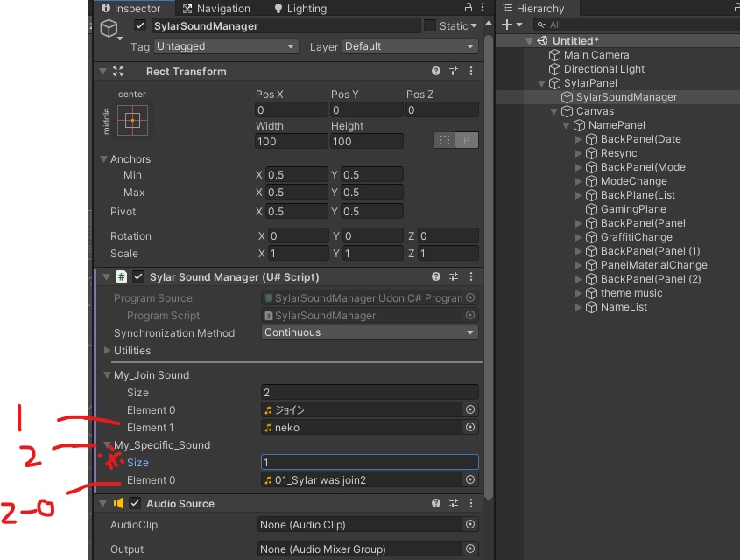Open the Rect Transform help icon

click(x=435, y=71)
